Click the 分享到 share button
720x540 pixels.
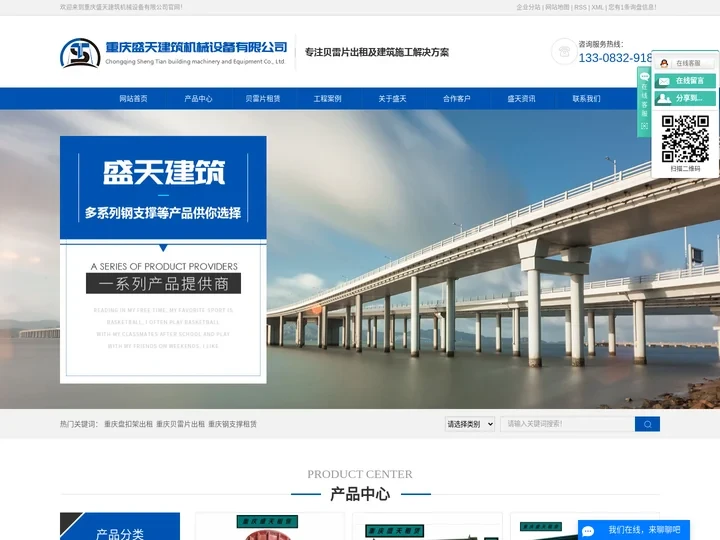[685, 98]
